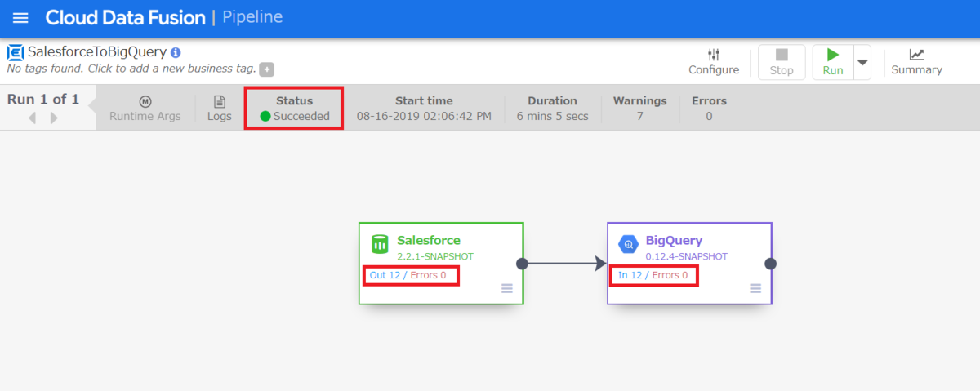The width and height of the screenshot is (980, 391).
Task: Click the Errors count 0
Action: coord(709,116)
